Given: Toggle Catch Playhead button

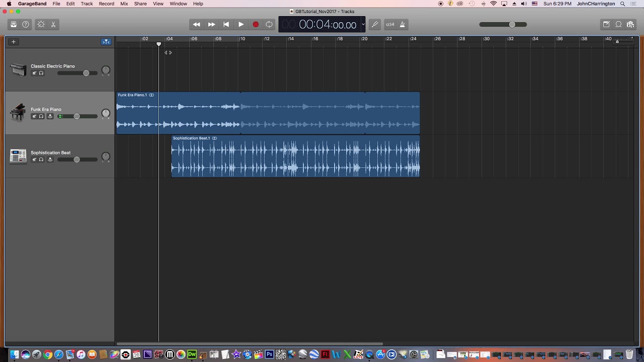Looking at the screenshot, I should pyautogui.click(x=106, y=42).
